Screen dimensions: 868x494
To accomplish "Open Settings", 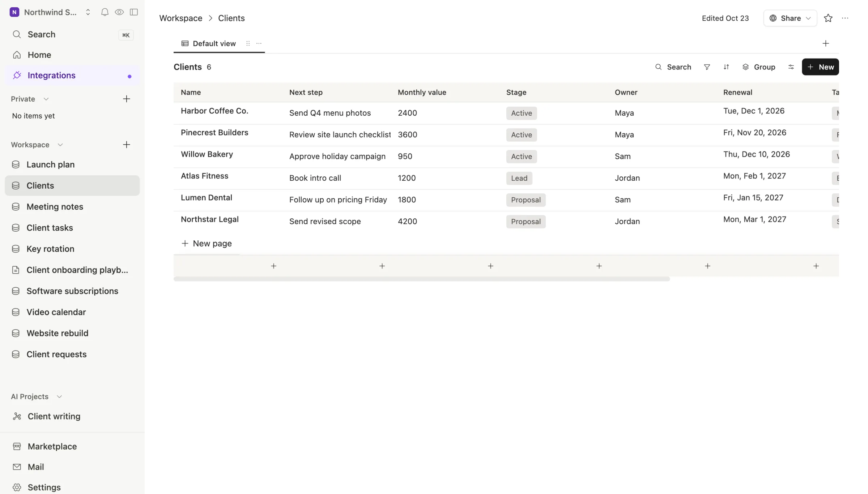I will [x=72, y=487].
